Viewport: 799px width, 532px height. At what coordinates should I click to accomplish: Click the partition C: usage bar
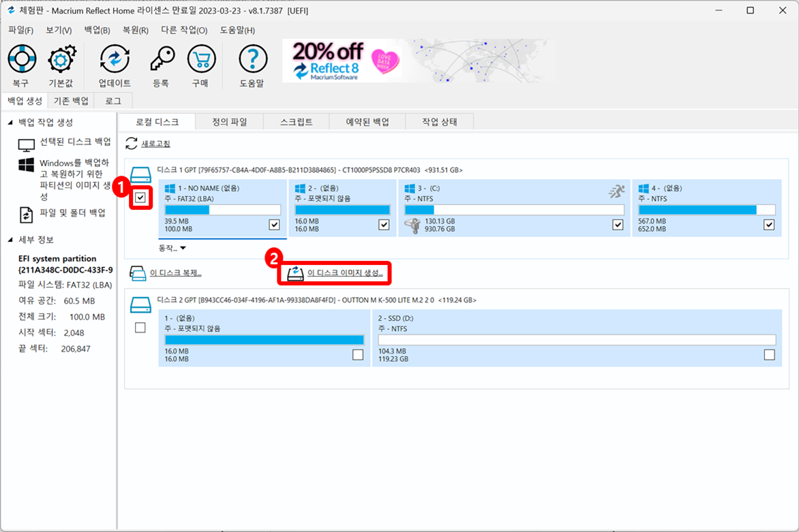click(x=514, y=210)
